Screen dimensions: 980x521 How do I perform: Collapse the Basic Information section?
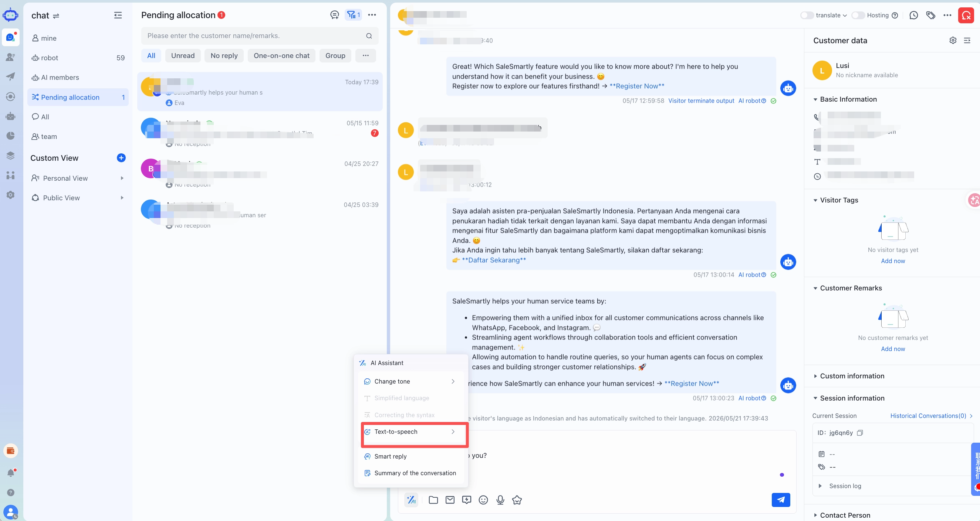(815, 99)
